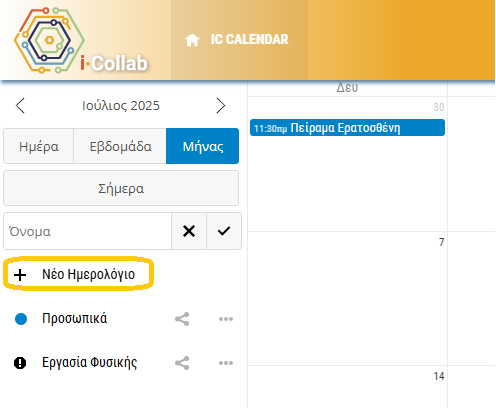
Task: Click the Ιούλιος 2025 month label
Action: (x=121, y=106)
